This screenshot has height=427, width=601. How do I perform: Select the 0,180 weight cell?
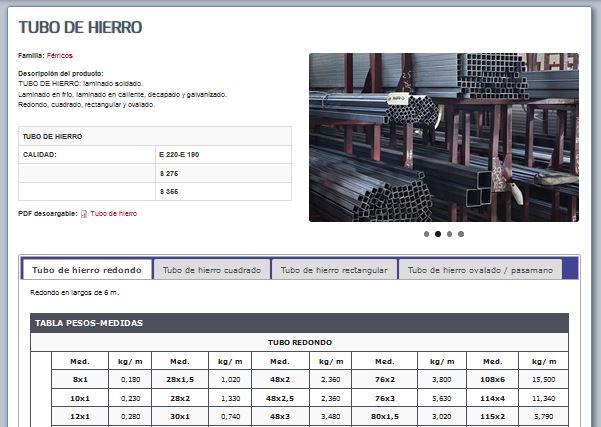[130, 379]
